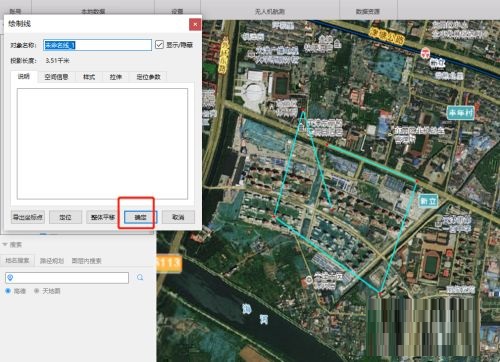Click the S113 road badge on map

(x=169, y=263)
